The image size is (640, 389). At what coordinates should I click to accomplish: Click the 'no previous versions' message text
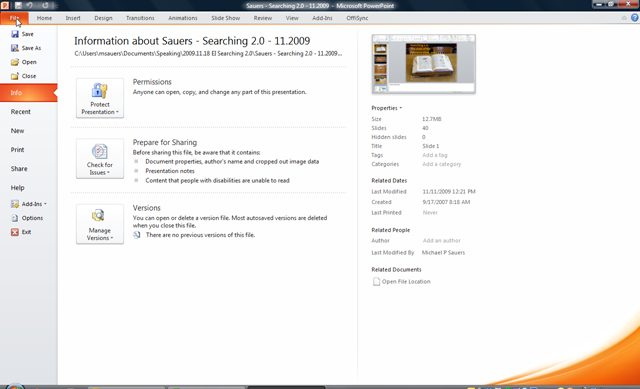pos(200,235)
